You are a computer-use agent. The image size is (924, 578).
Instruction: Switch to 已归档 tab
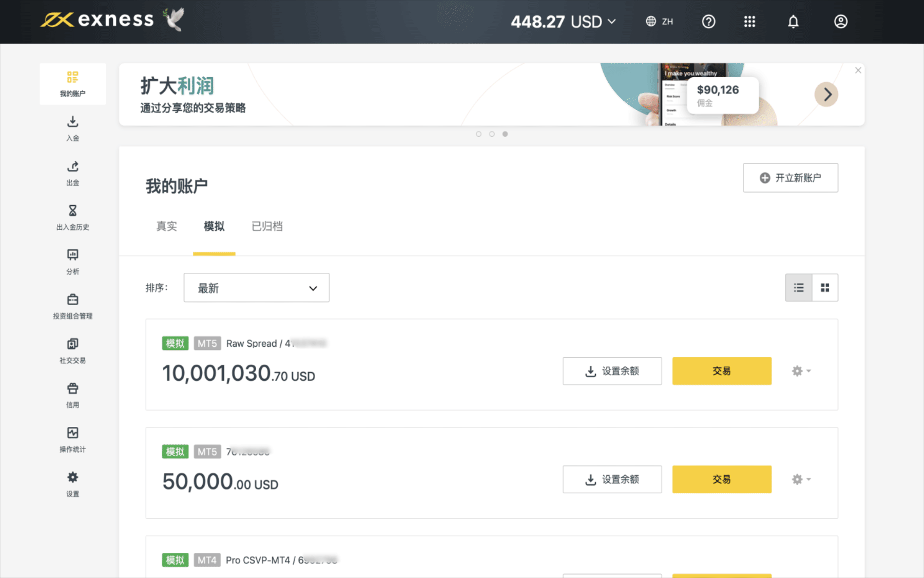click(x=267, y=227)
